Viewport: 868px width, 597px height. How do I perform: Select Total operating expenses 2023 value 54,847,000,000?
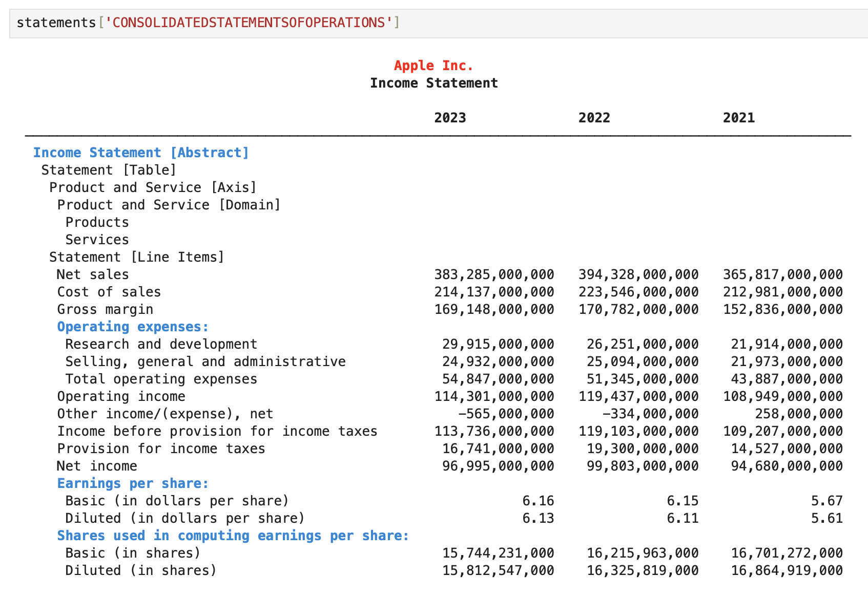pos(498,379)
